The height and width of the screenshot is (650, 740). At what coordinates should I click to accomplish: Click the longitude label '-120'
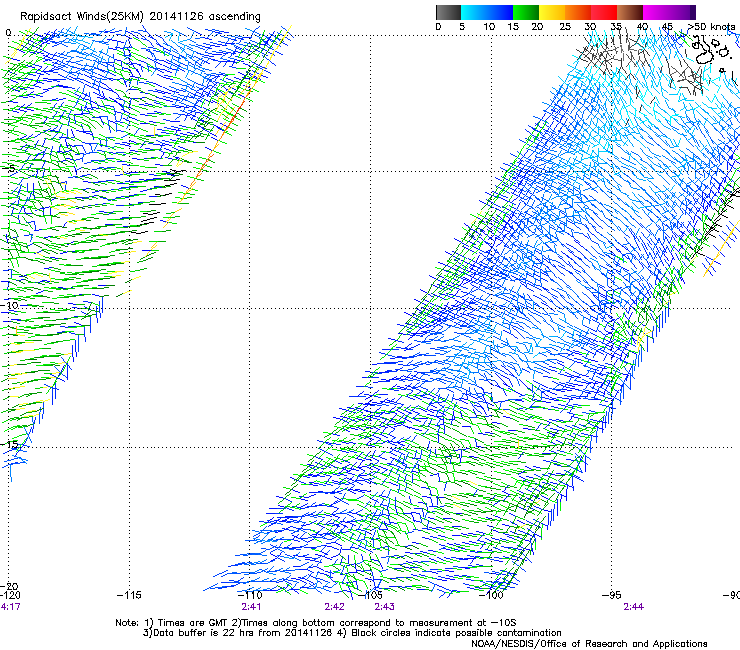[10, 595]
